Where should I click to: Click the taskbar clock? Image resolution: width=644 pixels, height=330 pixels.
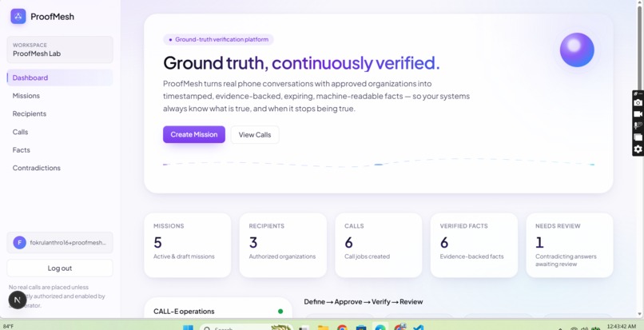tap(621, 326)
